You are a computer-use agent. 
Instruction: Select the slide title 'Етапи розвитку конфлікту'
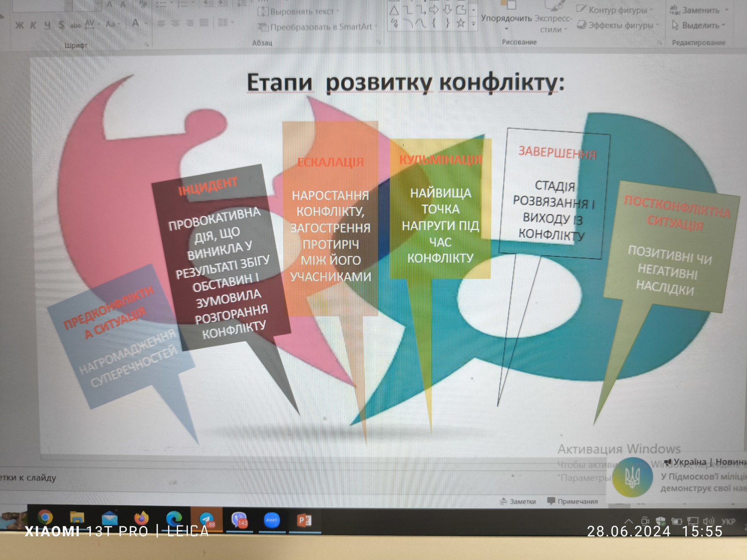tap(405, 82)
